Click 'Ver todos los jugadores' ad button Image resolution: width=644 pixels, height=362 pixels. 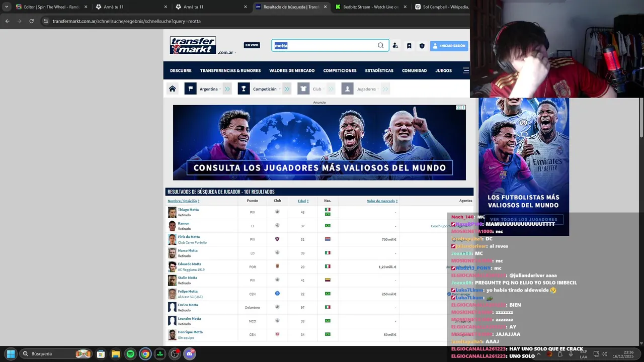[523, 220]
